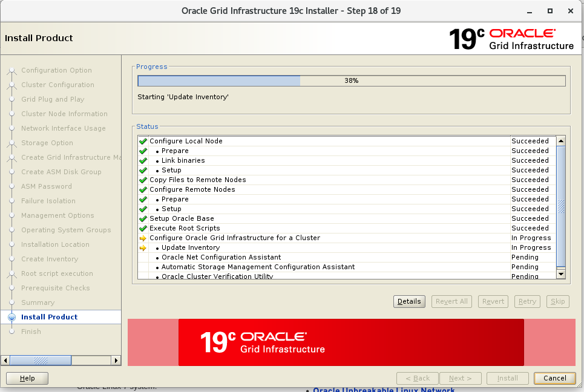The height and width of the screenshot is (392, 584).
Task: Select ASM Password step
Action: coord(46,186)
